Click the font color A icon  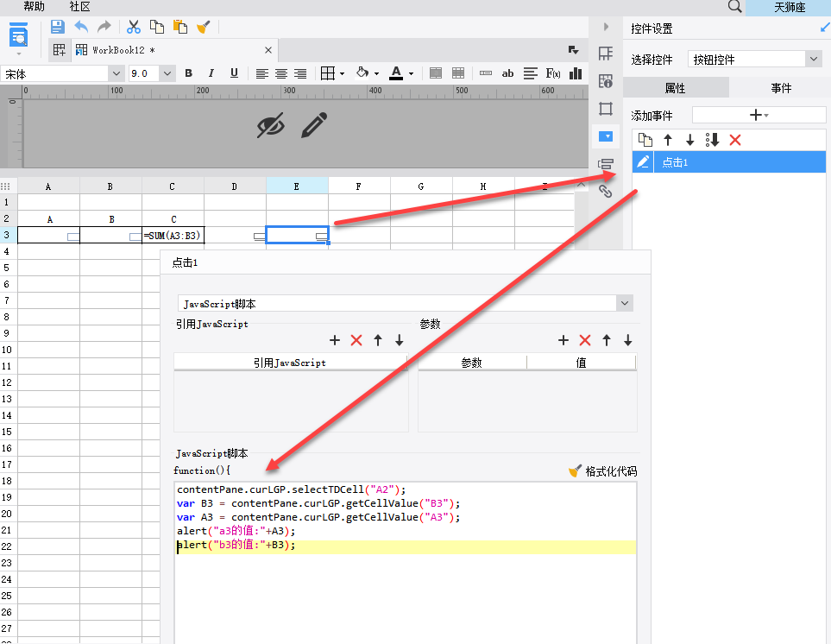(396, 73)
